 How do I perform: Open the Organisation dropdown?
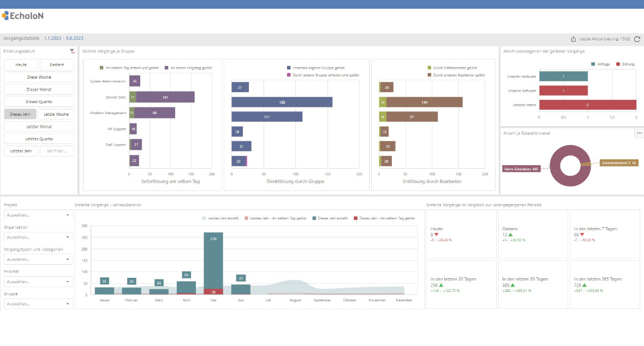pos(38,237)
